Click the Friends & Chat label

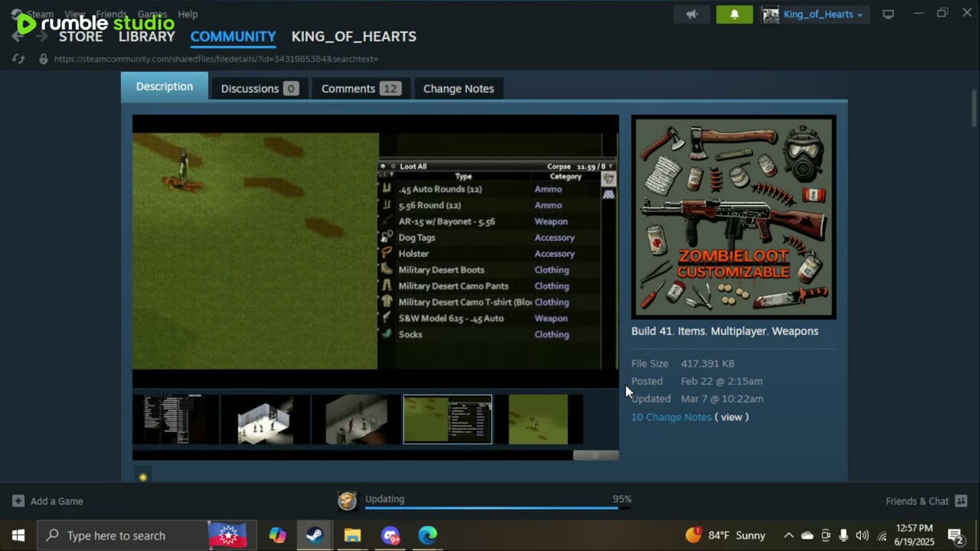click(x=917, y=501)
